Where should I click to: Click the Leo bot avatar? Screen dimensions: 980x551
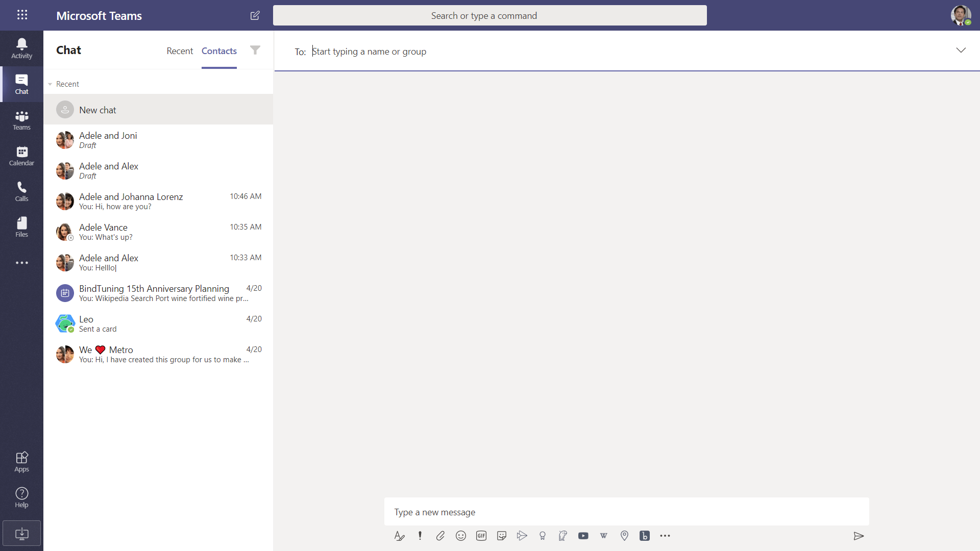(65, 323)
